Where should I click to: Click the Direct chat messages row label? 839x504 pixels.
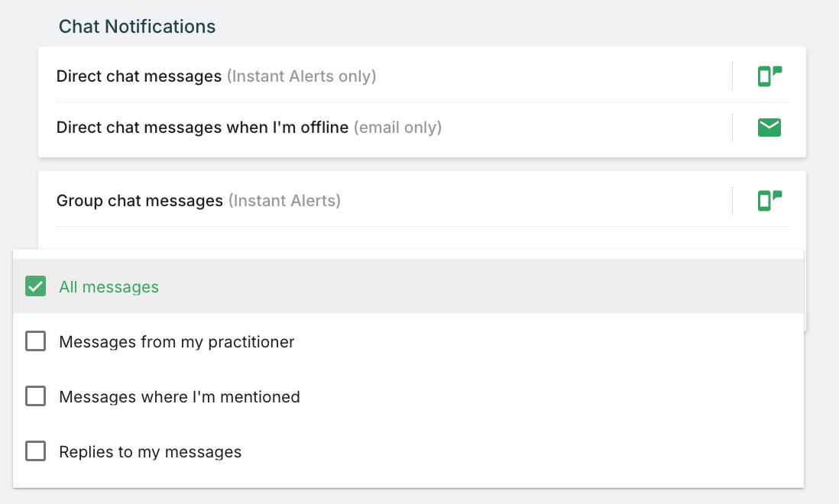138,76
